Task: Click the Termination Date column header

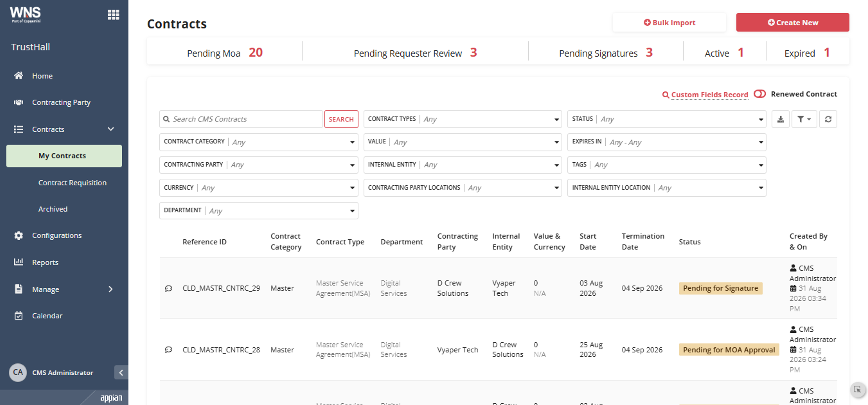Action: (x=643, y=242)
